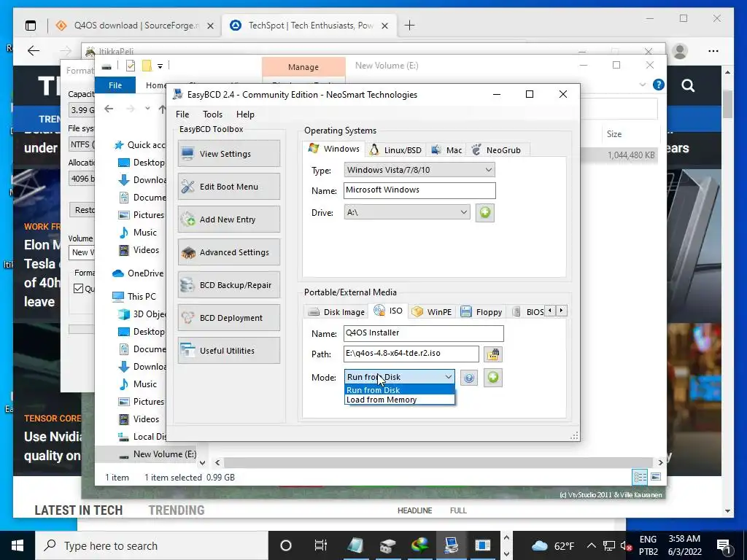Click help icon next to Mode dropdown
Viewport: 747px width, 560px height.
[x=469, y=378]
